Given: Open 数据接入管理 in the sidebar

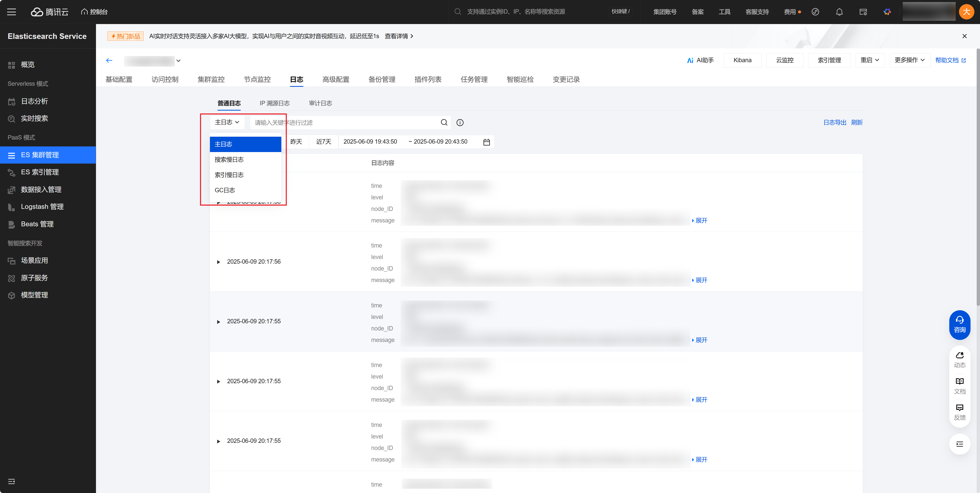Looking at the screenshot, I should (48, 189).
